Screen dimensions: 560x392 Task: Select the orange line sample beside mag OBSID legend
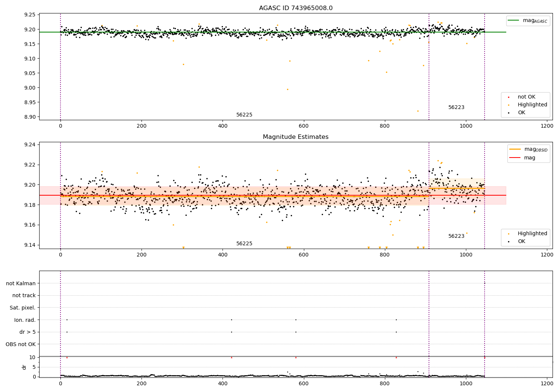[515, 149]
